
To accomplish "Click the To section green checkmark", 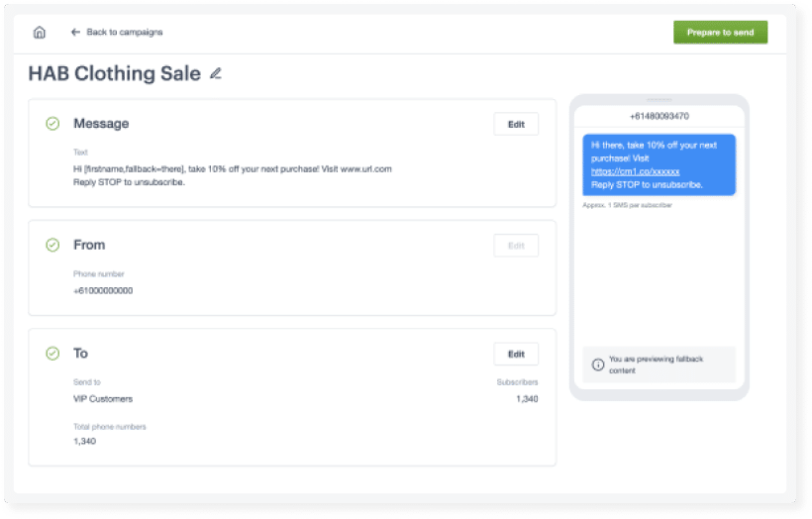I will [x=52, y=354].
